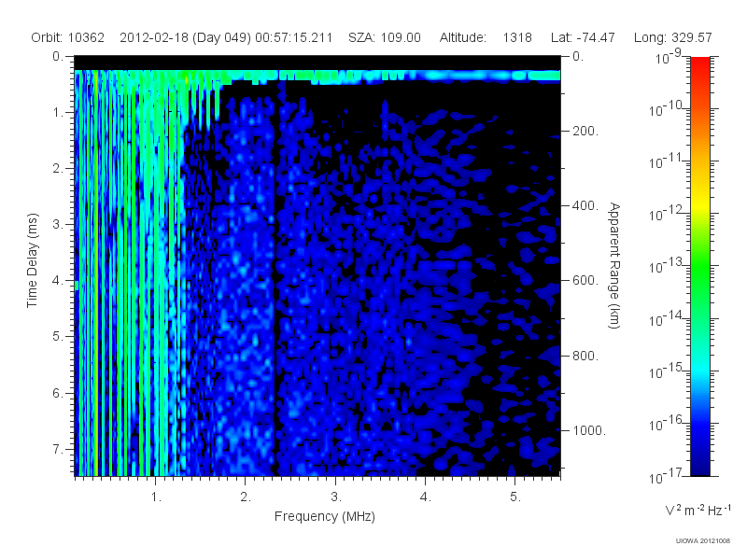Image resolution: width=747 pixels, height=560 pixels.
Task: Click the '600.' apparent range tick label
Action: click(585, 281)
